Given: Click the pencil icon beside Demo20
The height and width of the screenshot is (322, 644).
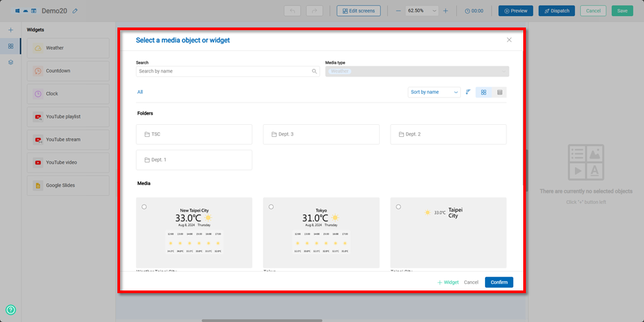Looking at the screenshot, I should (x=75, y=11).
